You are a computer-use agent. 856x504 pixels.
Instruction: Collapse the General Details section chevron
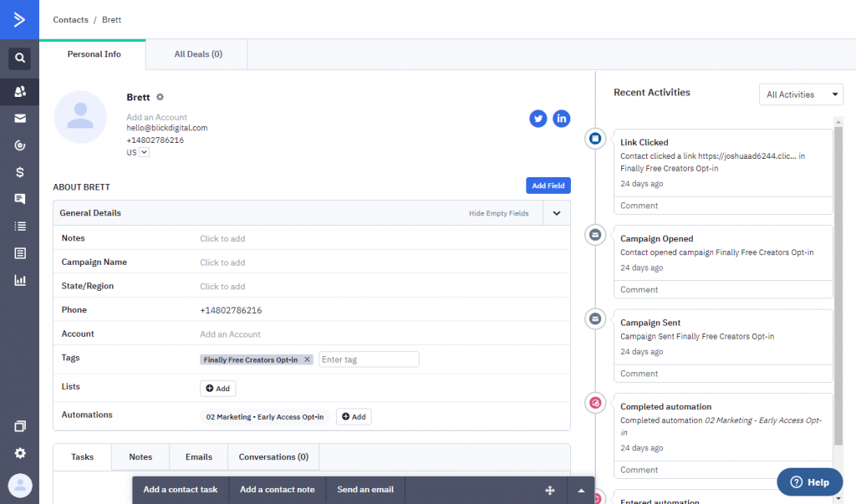pyautogui.click(x=556, y=213)
